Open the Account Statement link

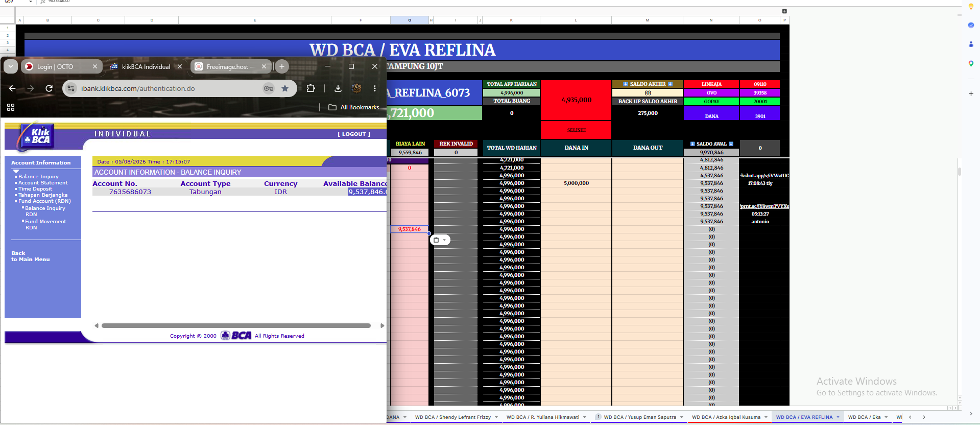(43, 183)
